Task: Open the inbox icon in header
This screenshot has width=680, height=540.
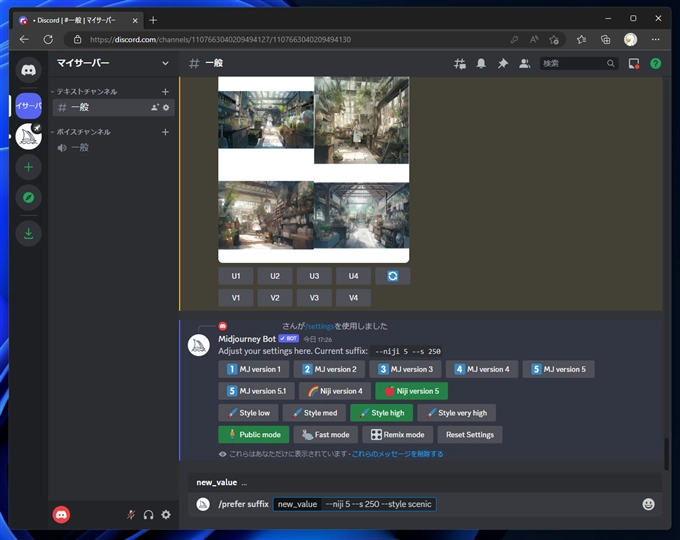Action: [x=634, y=64]
